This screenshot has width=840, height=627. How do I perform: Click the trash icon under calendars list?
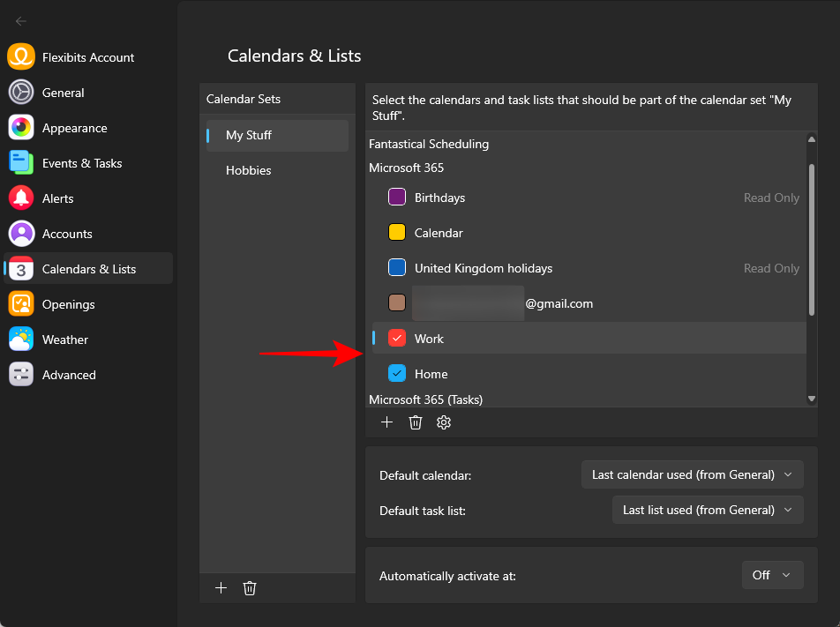coord(416,422)
